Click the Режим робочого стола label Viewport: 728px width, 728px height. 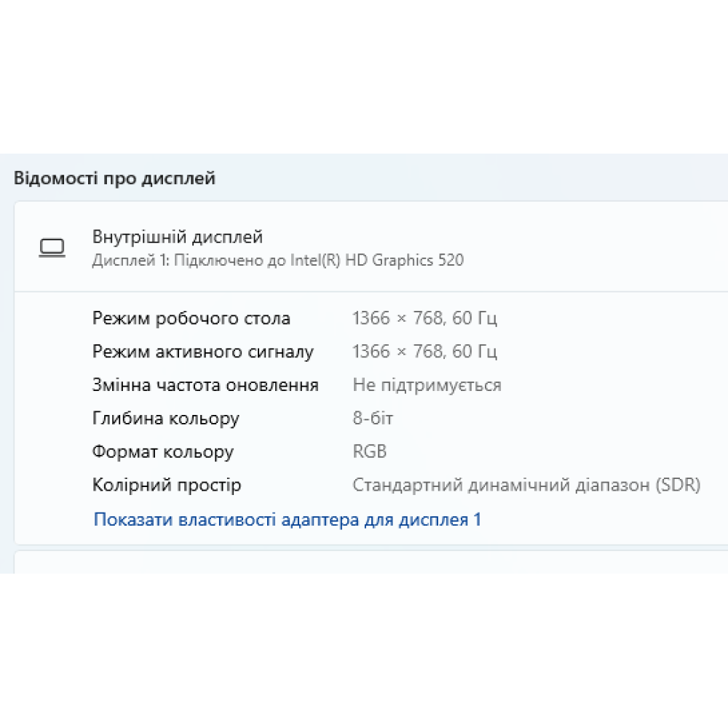pos(191,318)
